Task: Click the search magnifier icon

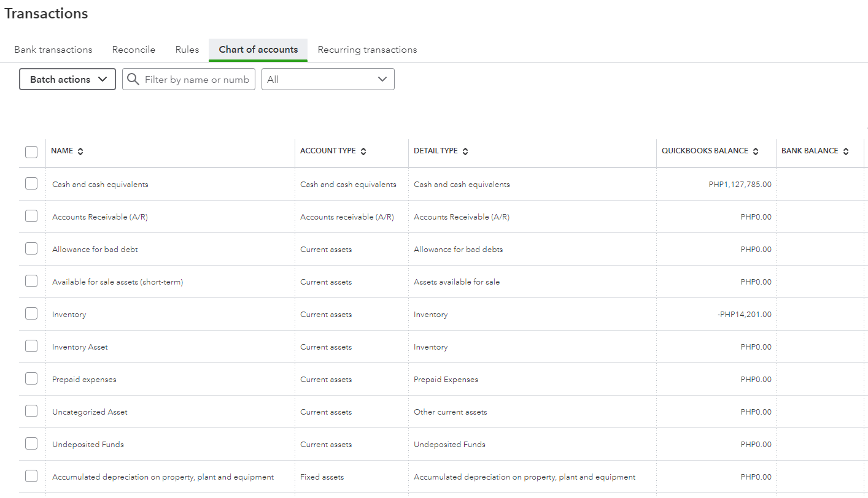Action: tap(133, 80)
